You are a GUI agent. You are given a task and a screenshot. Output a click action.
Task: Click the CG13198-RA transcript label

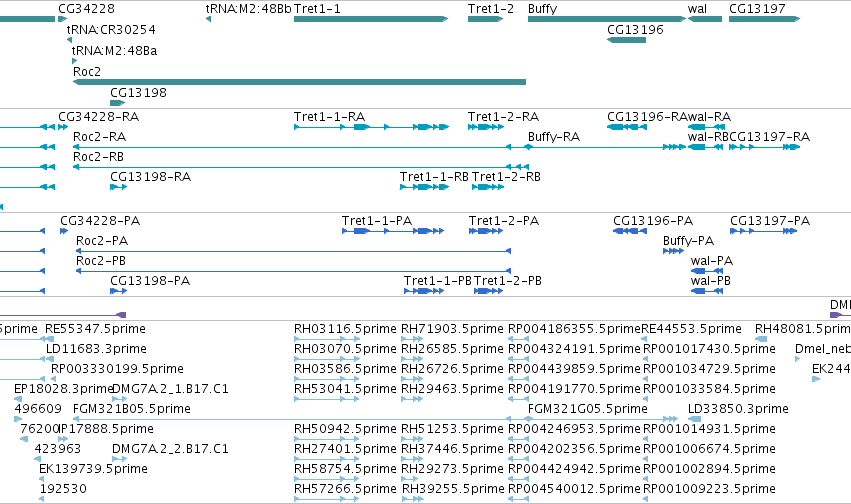150,177
